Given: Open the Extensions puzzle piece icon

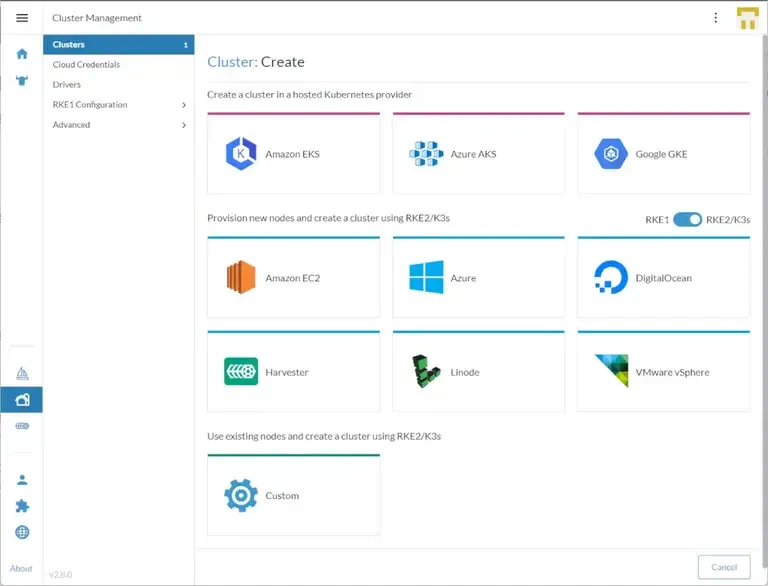Looking at the screenshot, I should [22, 506].
